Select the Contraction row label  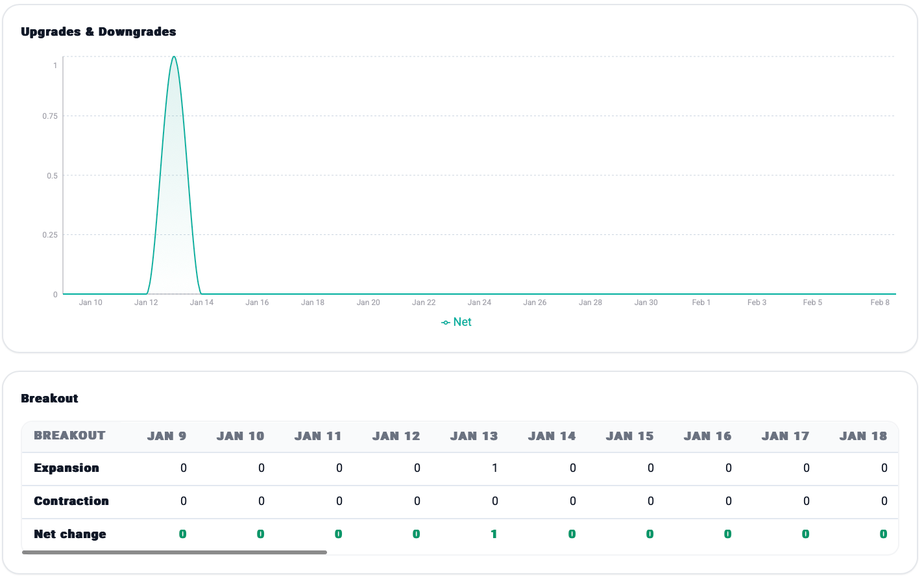(x=71, y=501)
